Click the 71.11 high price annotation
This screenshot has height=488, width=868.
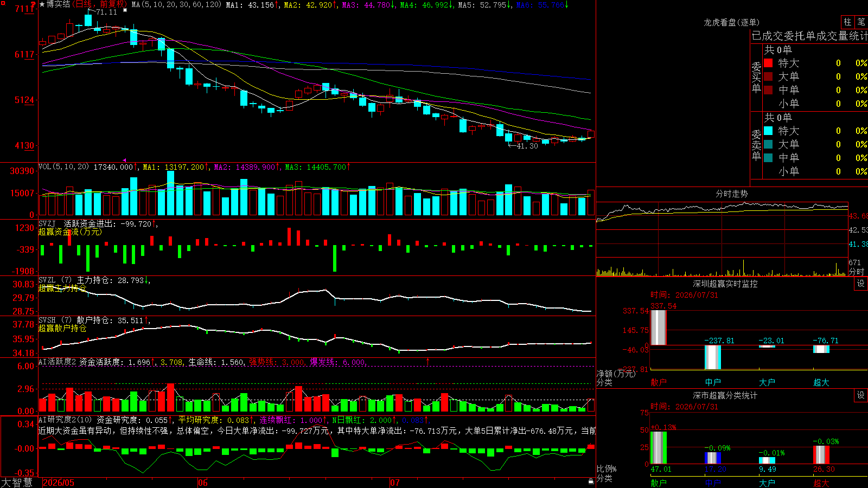[106, 12]
